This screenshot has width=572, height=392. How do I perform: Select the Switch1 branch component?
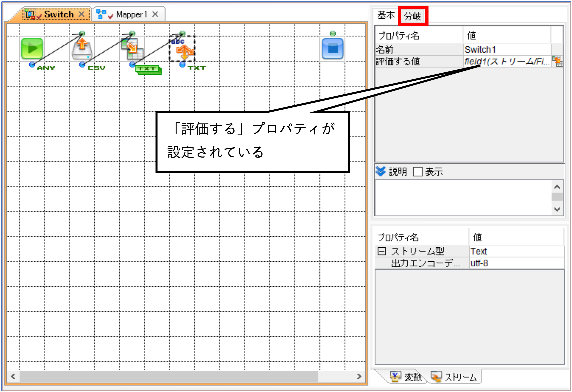pyautogui.click(x=182, y=49)
